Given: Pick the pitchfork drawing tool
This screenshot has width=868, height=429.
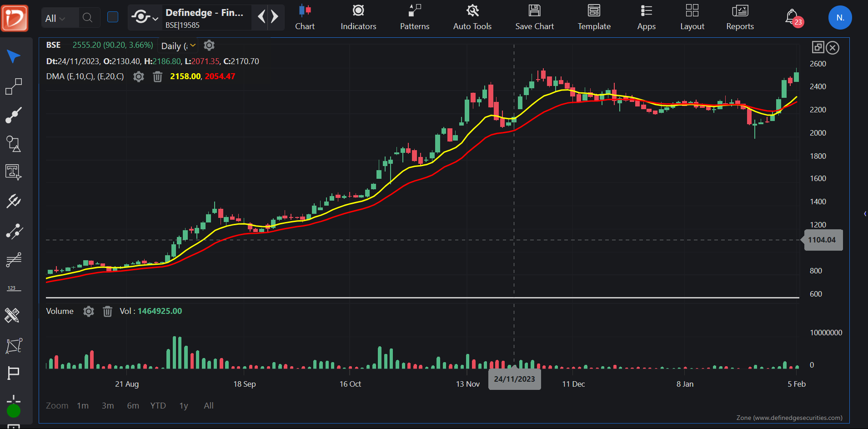Looking at the screenshot, I should coord(14,201).
